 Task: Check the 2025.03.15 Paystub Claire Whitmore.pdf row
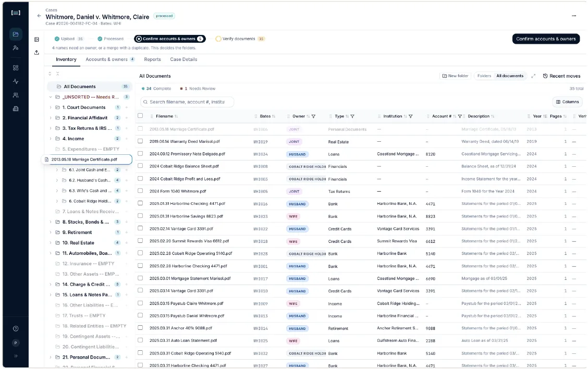coord(140,303)
